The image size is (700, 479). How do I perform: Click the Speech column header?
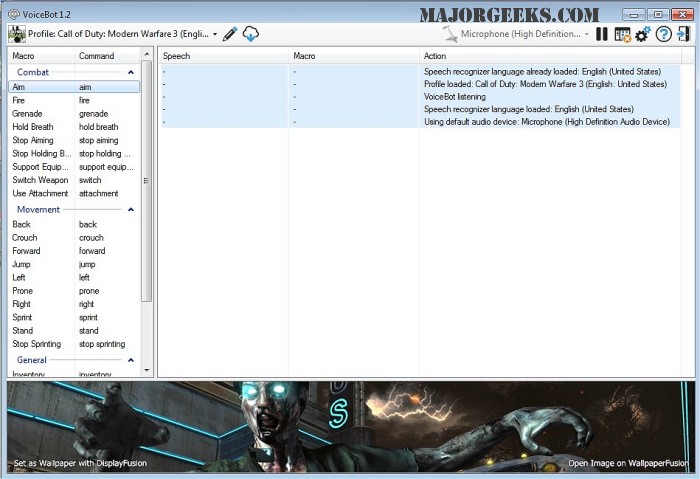pos(224,56)
